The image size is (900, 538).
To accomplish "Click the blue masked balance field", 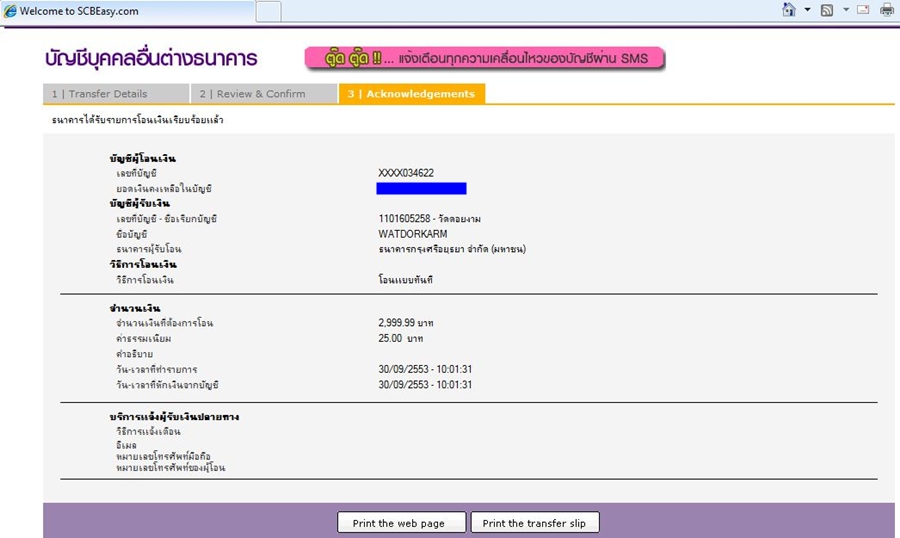I will click(421, 188).
